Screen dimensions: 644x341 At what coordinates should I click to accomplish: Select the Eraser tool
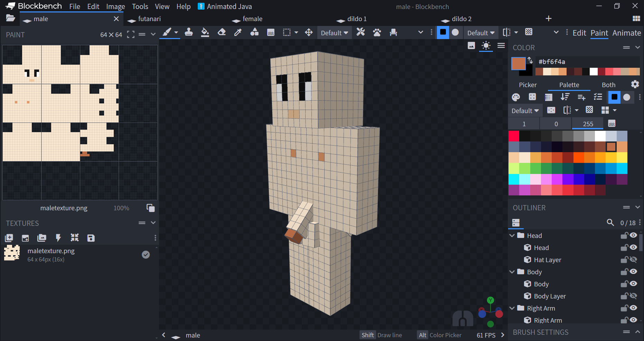pos(222,32)
